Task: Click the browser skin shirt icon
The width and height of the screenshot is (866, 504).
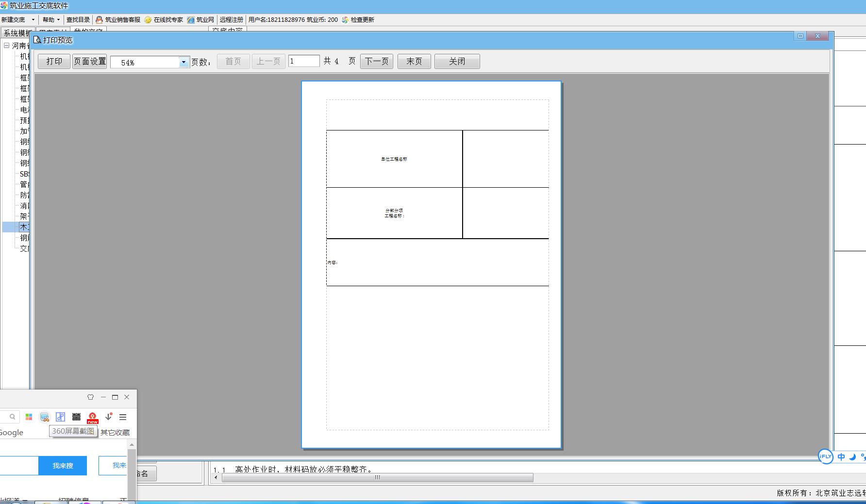Action: (x=90, y=397)
